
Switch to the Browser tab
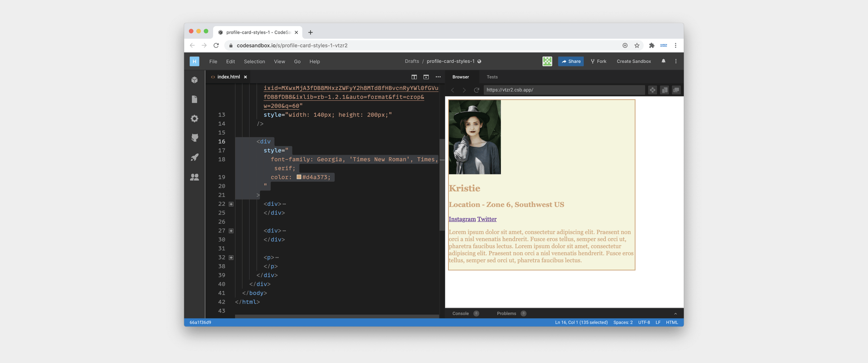pos(461,77)
